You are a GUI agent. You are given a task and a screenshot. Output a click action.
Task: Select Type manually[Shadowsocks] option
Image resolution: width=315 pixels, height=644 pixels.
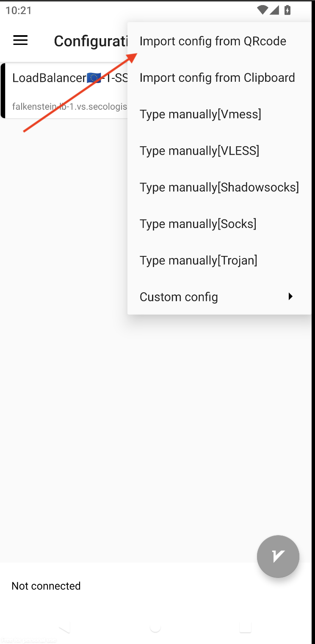click(219, 187)
